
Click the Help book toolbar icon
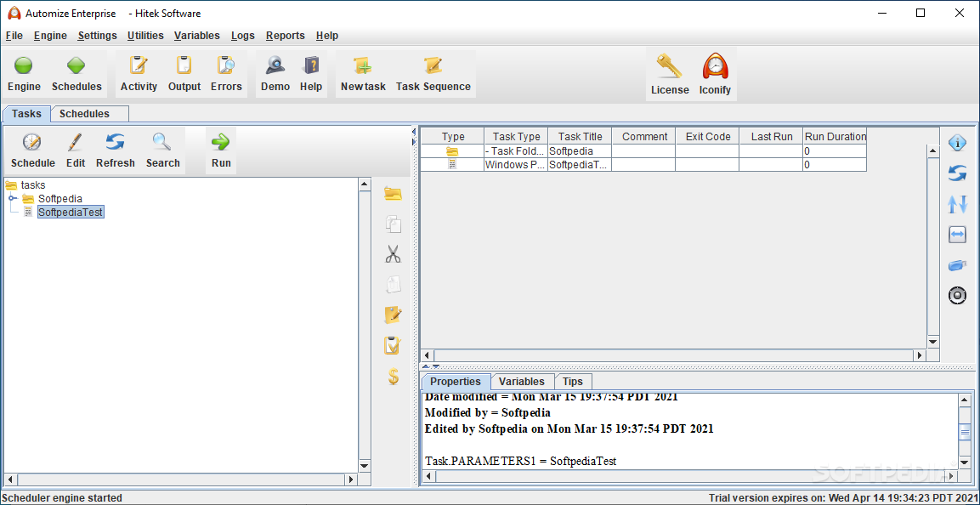pos(311,74)
